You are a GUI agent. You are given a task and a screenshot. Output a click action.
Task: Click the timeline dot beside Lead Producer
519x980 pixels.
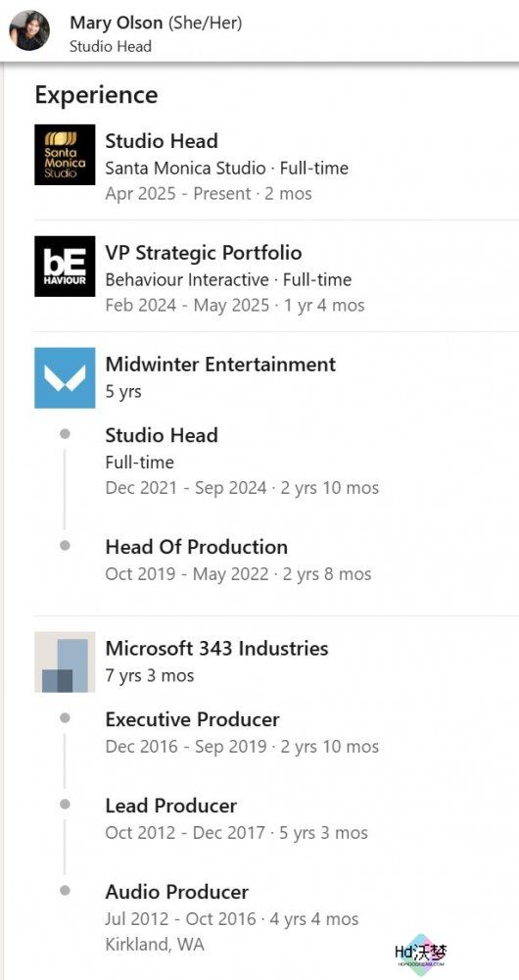65,805
